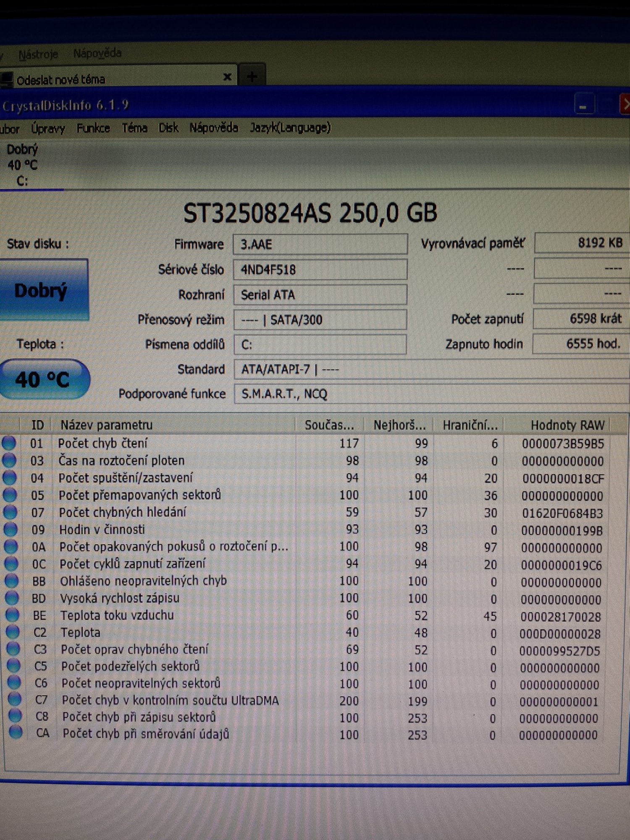The image size is (630, 840).
Task: Open the browser's Nápověda menu
Action: pos(97,53)
